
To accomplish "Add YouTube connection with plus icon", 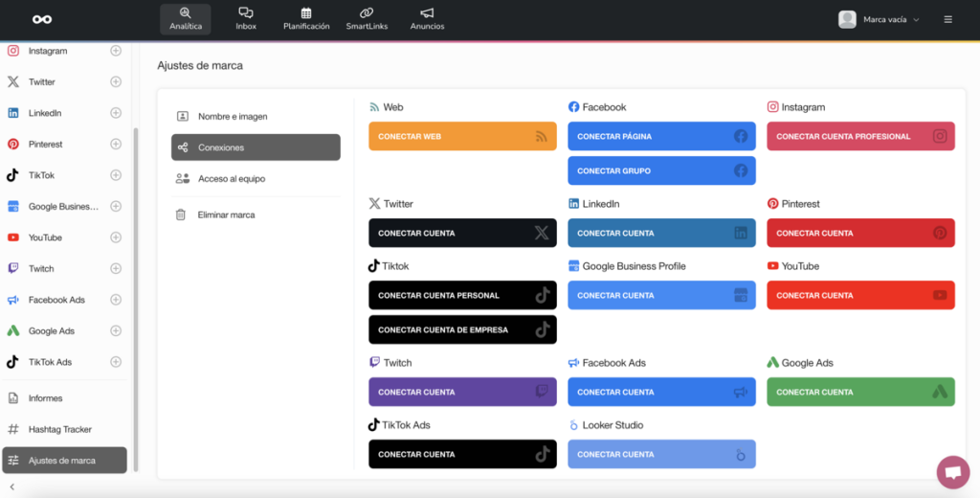I will (x=116, y=238).
